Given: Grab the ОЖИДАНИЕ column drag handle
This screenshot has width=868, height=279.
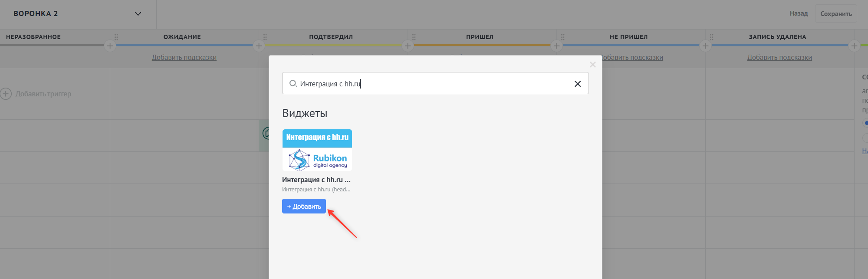Looking at the screenshot, I should (x=116, y=37).
